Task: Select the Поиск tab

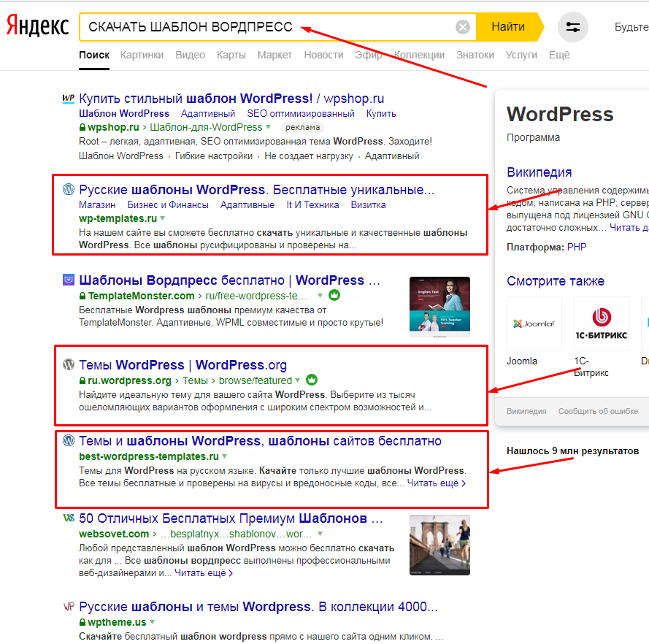Action: (x=94, y=55)
